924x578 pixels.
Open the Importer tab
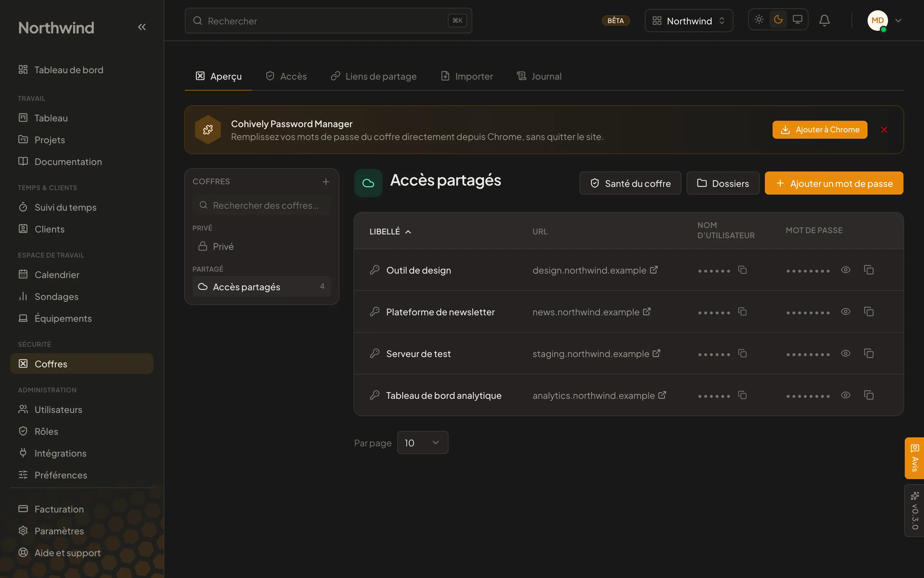[467, 76]
